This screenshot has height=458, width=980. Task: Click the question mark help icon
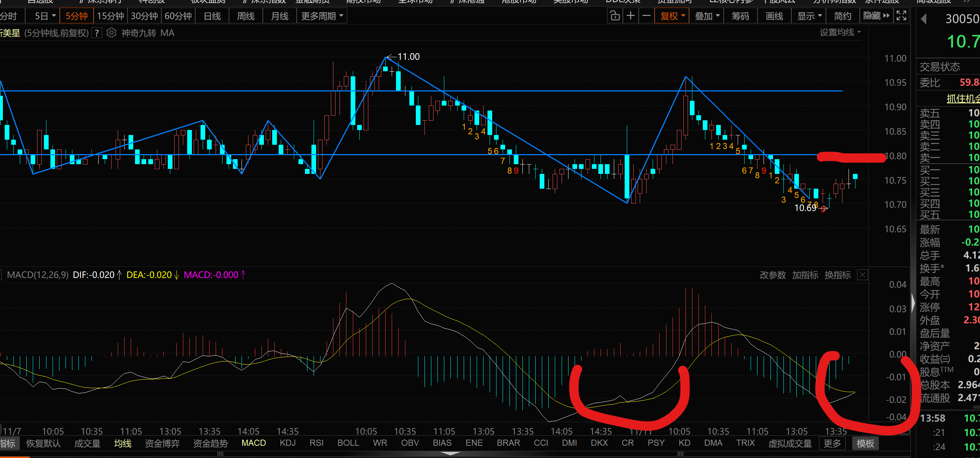(x=97, y=33)
